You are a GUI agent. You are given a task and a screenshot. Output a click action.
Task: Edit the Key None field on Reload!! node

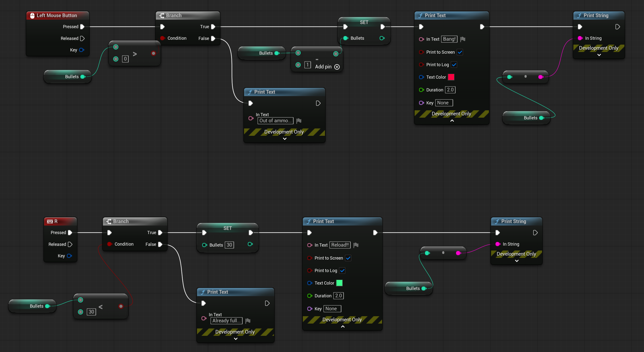(x=332, y=309)
